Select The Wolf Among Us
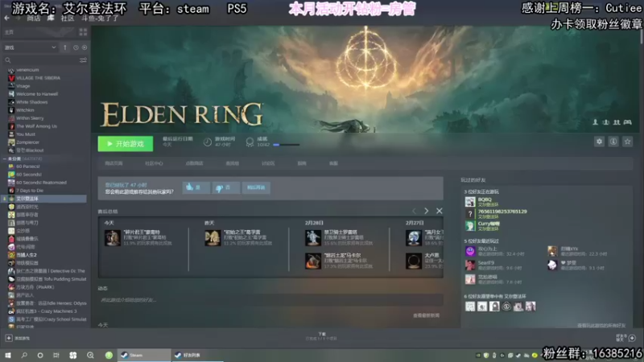 [x=36, y=126]
